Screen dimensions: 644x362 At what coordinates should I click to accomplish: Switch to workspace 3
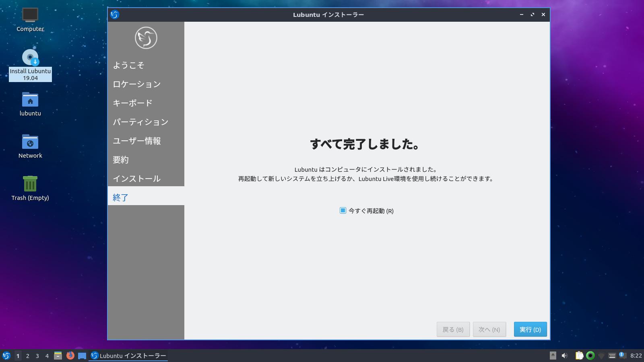pos(37,356)
